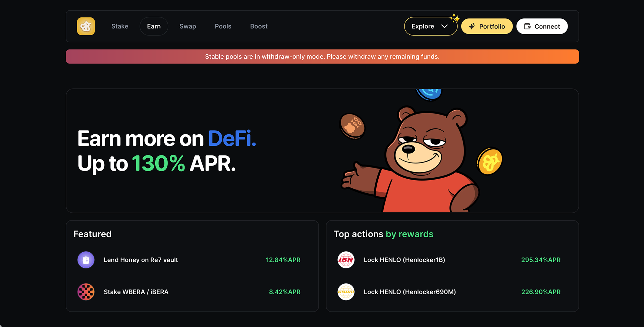The width and height of the screenshot is (644, 327).
Task: Click the purple honey jar icon
Action: coord(86,260)
